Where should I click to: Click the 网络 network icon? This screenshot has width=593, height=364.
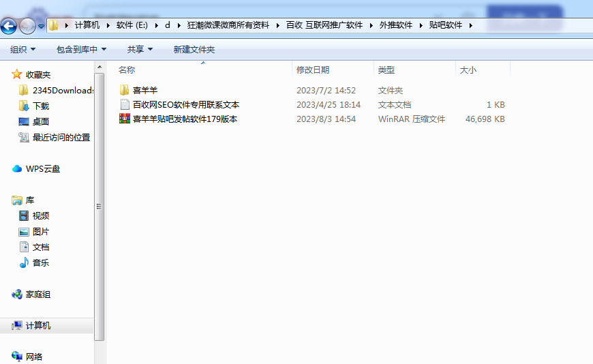tap(17, 356)
